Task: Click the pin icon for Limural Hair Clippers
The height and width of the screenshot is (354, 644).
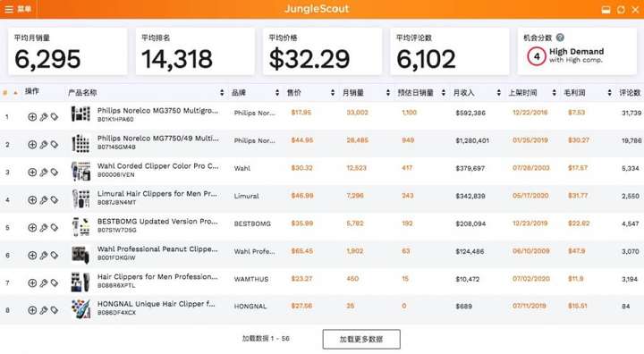Action: click(x=44, y=200)
